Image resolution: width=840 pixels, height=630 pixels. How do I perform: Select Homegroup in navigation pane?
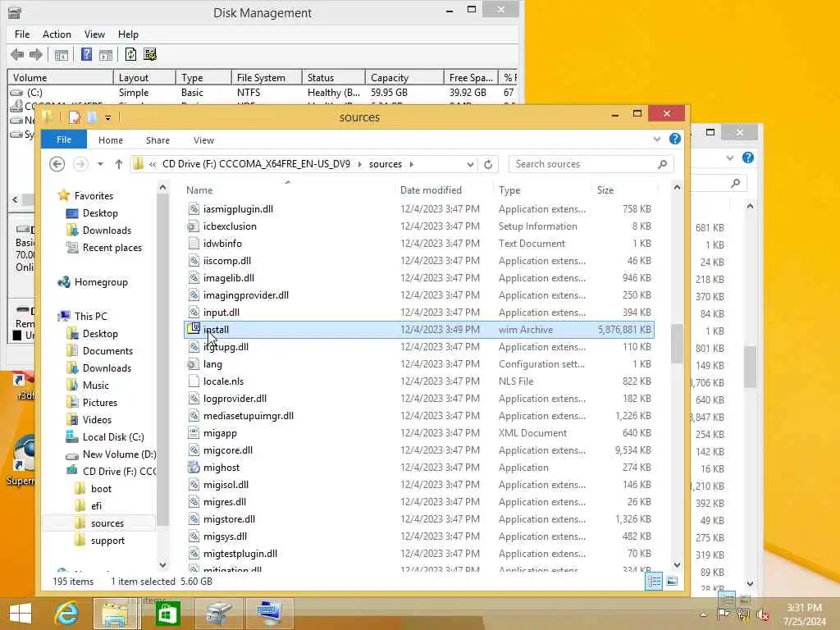(101, 282)
